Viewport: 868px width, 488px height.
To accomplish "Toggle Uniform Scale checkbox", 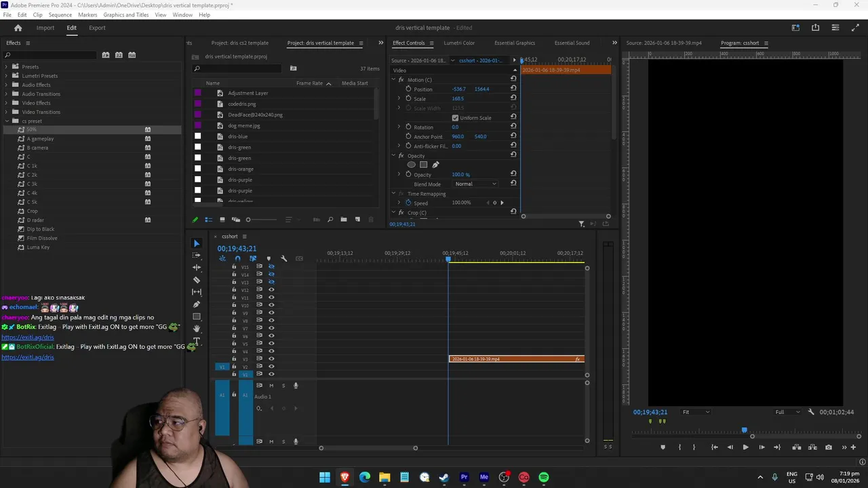I will (455, 118).
